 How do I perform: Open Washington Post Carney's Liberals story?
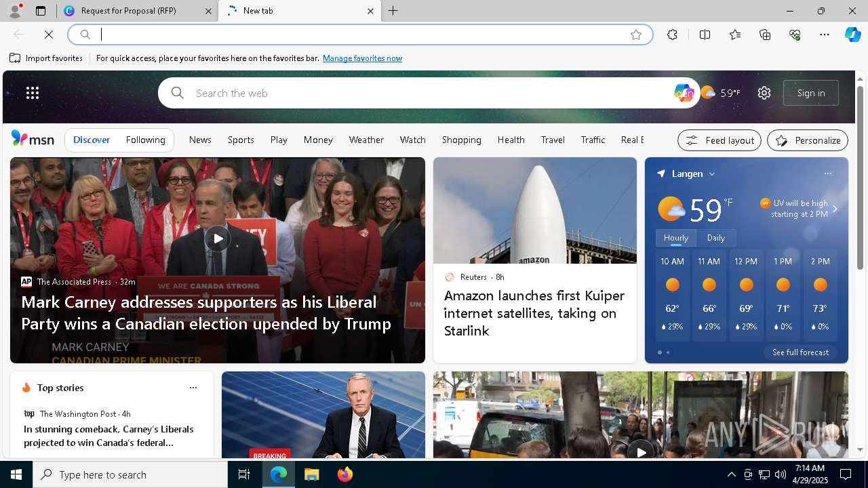(108, 436)
